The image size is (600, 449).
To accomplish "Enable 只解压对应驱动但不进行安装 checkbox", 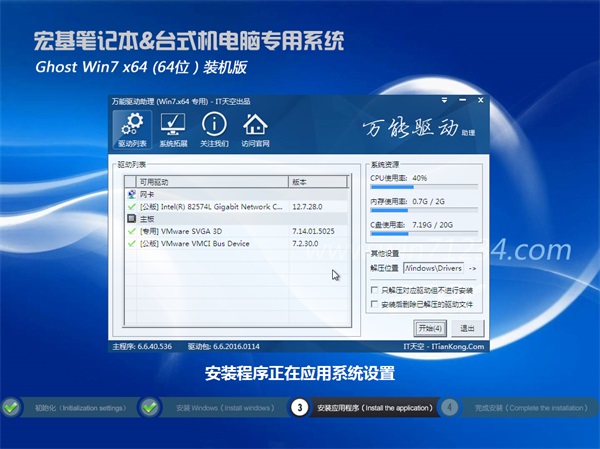I will coord(374,289).
